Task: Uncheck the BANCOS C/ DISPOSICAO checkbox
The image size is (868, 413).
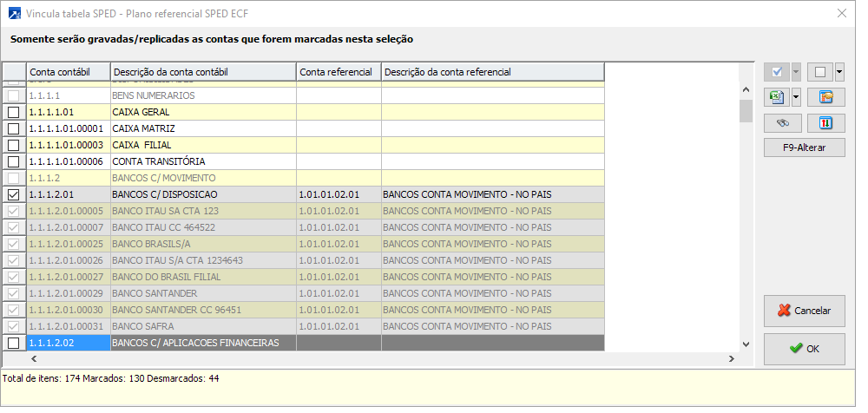Action: [13, 195]
